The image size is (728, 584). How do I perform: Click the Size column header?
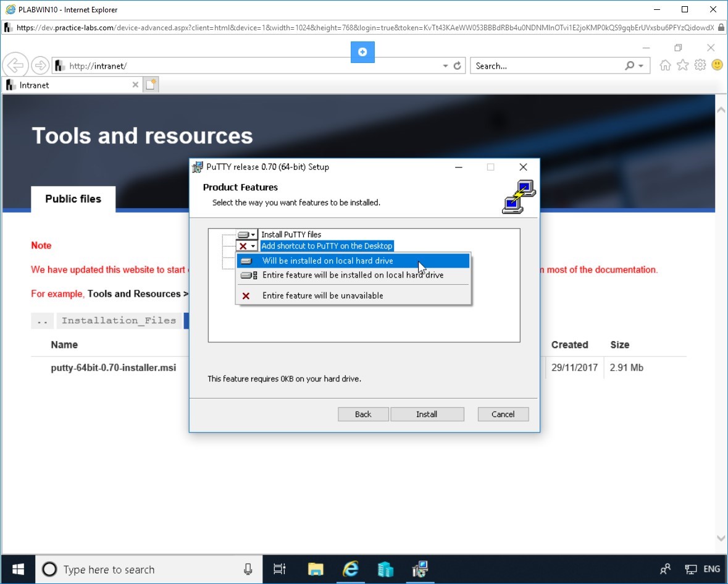(620, 345)
